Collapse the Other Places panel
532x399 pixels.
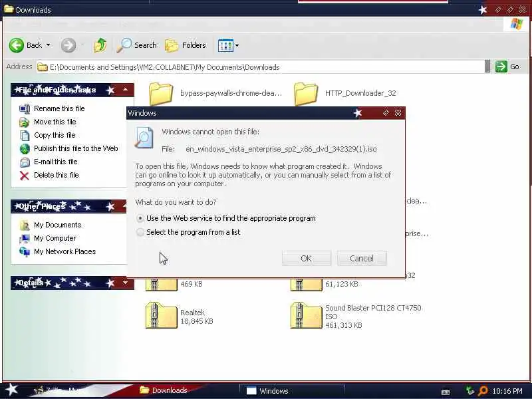coord(124,206)
